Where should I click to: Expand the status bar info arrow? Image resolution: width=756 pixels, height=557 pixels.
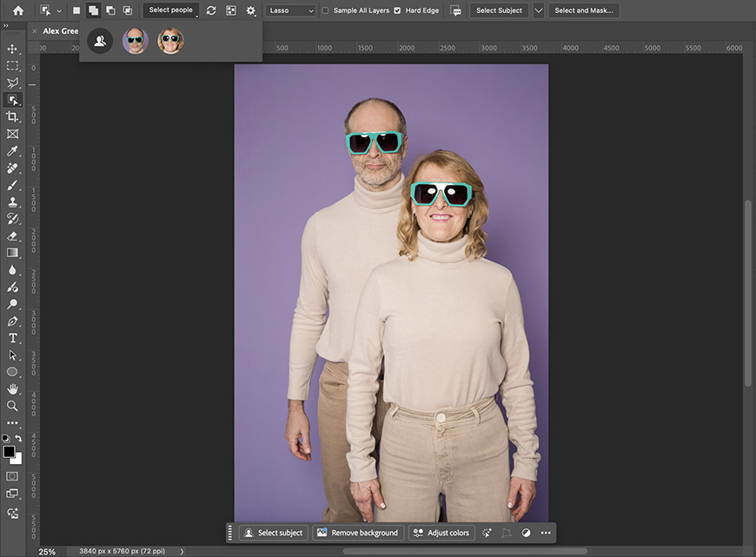[x=182, y=551]
